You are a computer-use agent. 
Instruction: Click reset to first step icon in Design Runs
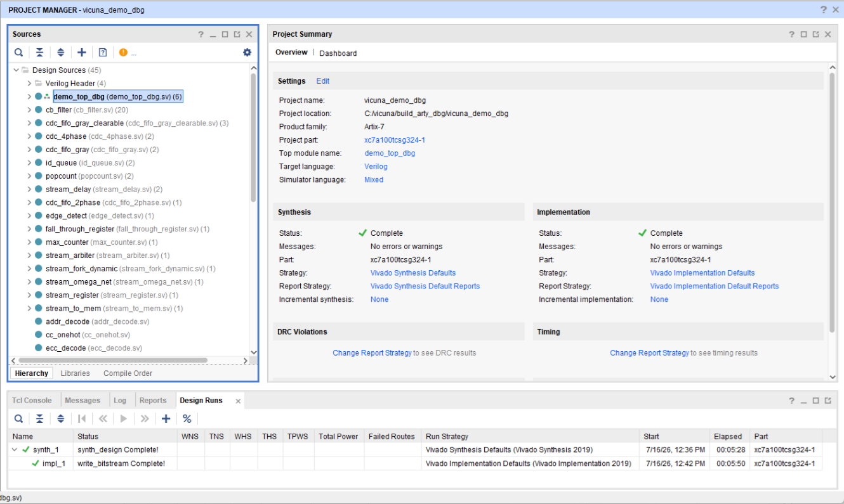point(82,418)
